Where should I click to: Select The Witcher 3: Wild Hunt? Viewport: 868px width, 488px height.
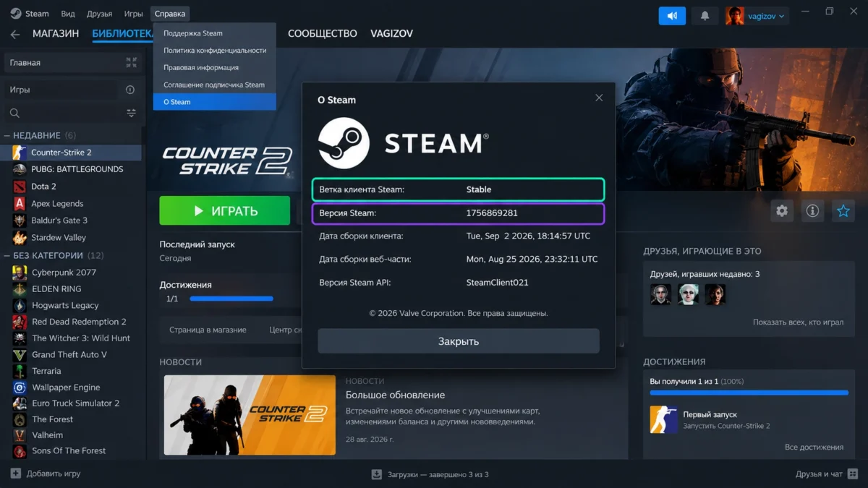click(71, 338)
